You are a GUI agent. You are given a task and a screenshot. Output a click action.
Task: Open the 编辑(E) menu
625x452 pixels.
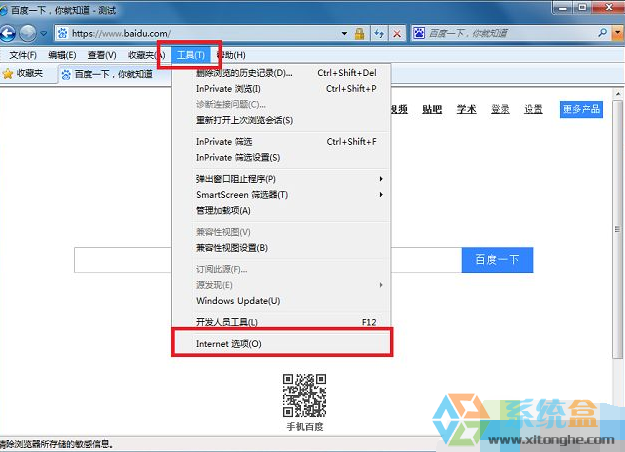62,55
